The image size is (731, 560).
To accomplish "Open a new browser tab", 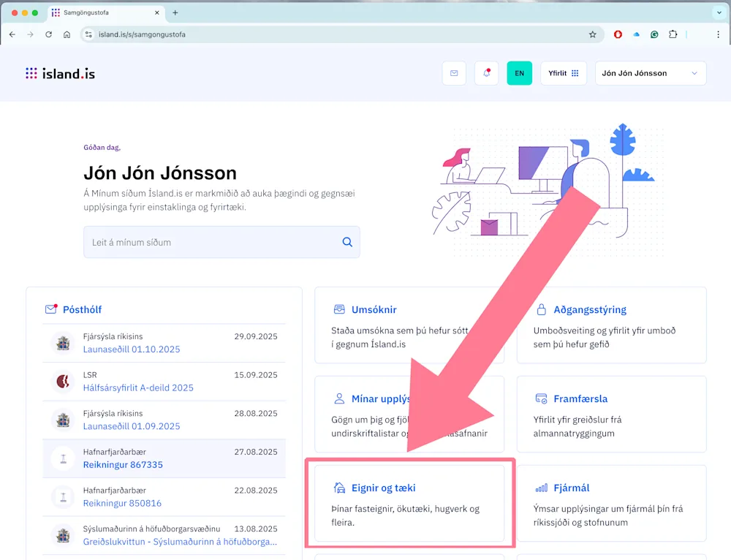I will [x=175, y=12].
